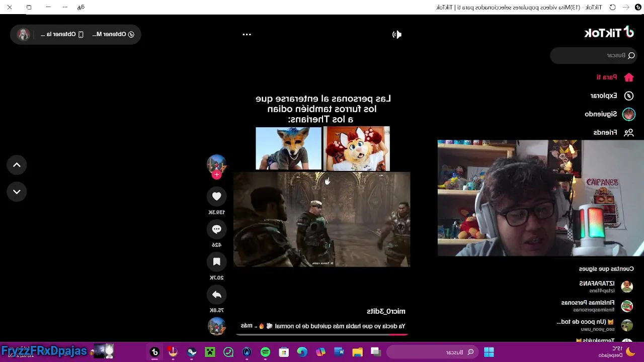Open Steam from the taskbar
644x362 pixels.
click(192, 352)
